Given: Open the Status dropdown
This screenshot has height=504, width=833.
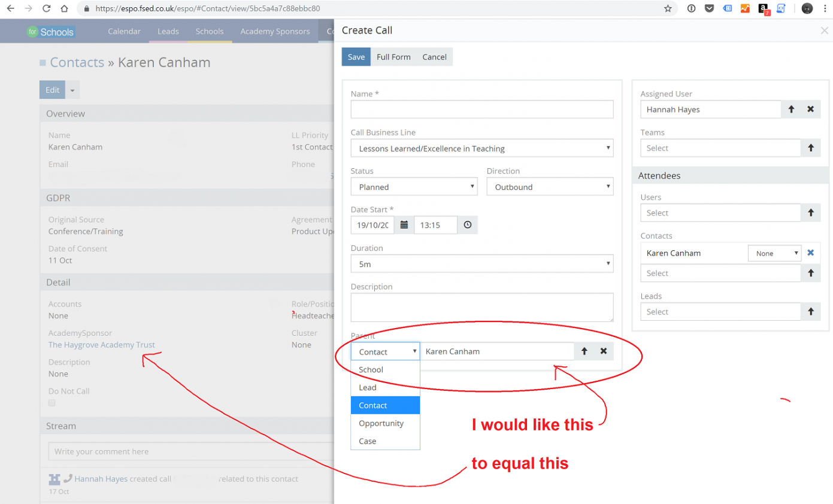Looking at the screenshot, I should pos(414,187).
